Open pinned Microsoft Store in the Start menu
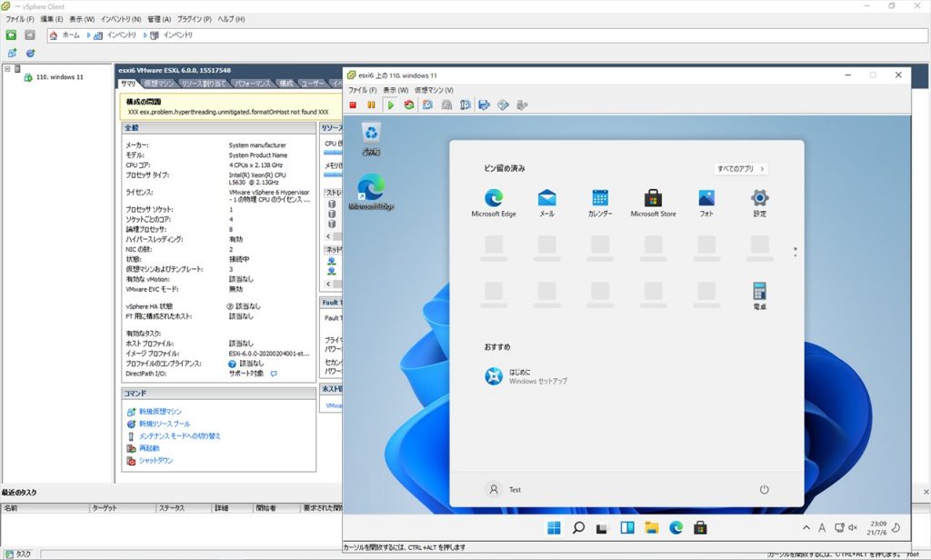 [653, 203]
